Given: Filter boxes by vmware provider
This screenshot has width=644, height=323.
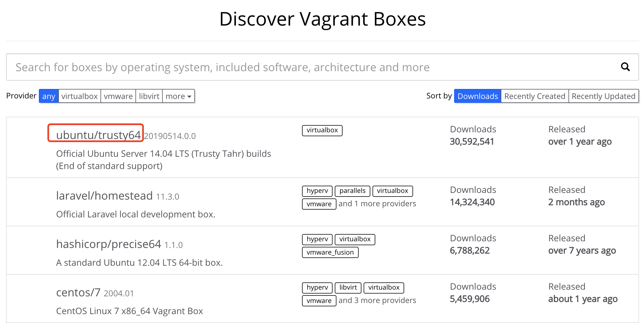Looking at the screenshot, I should click(118, 96).
